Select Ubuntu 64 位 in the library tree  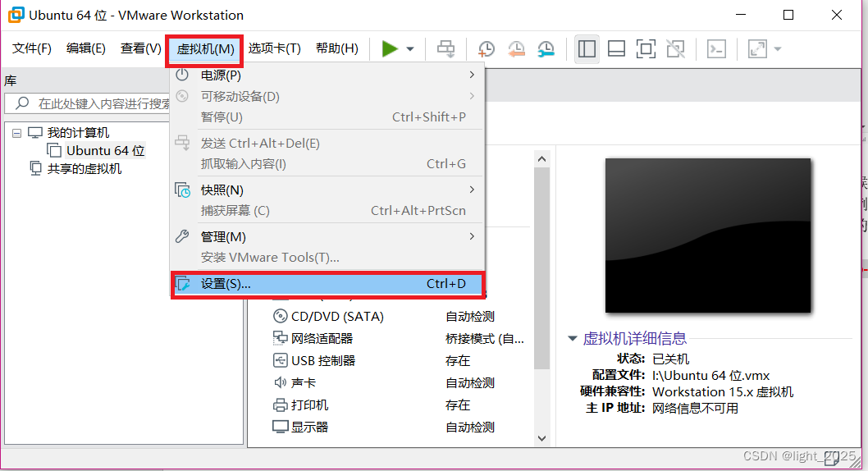[105, 150]
